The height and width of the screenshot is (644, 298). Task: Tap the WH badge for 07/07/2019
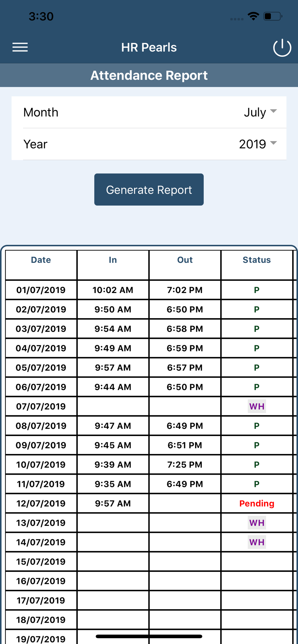point(257,406)
